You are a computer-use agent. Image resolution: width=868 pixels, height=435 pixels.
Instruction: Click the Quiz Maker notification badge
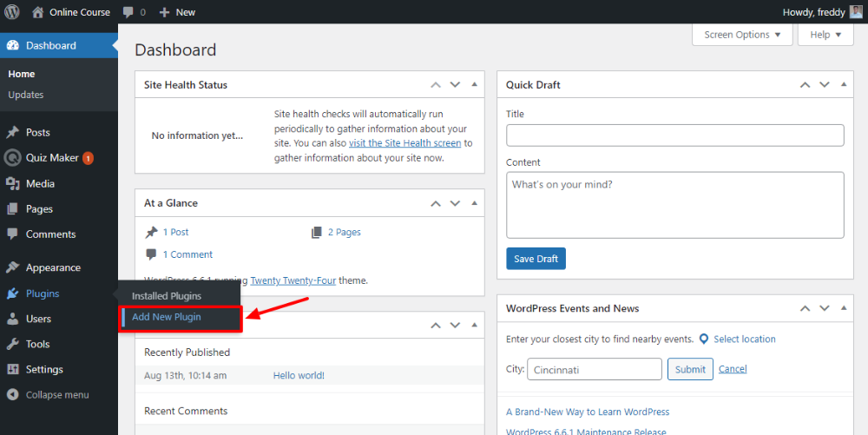pos(88,158)
